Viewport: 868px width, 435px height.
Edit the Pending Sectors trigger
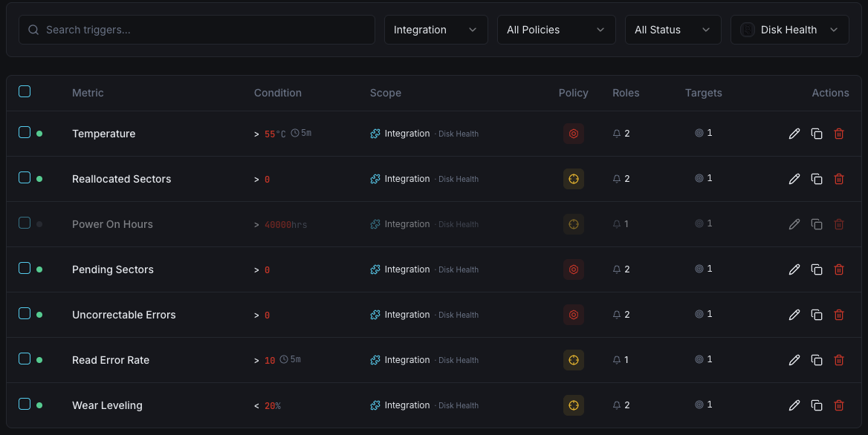tap(794, 269)
